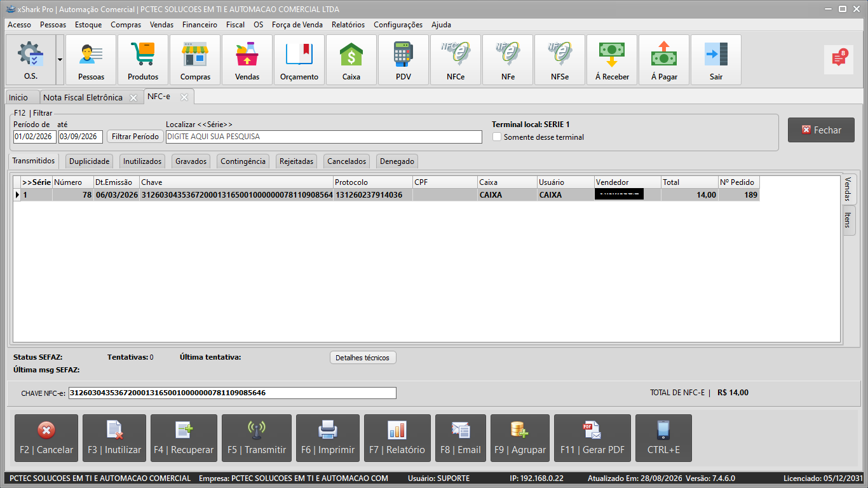
Task: Select the vertical Itens side tab
Action: [x=849, y=220]
